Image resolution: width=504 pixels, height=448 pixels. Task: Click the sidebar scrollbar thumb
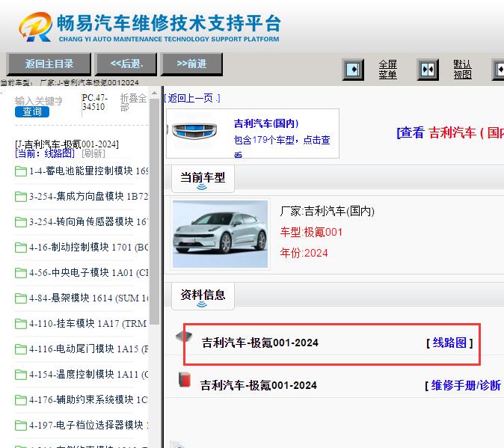tap(155, 212)
